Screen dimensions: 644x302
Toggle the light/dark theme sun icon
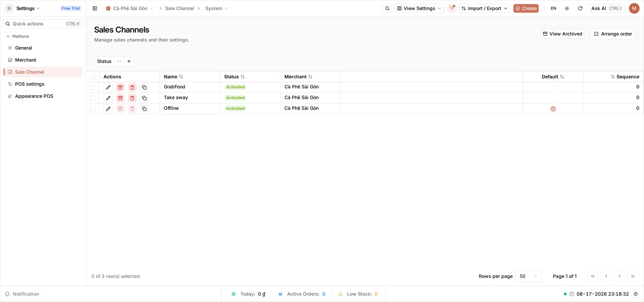tap(567, 8)
